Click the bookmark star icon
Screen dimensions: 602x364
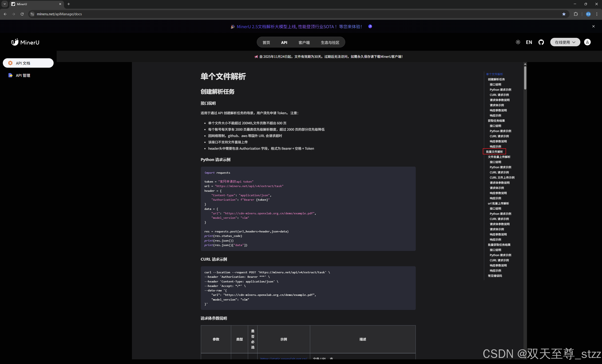564,14
